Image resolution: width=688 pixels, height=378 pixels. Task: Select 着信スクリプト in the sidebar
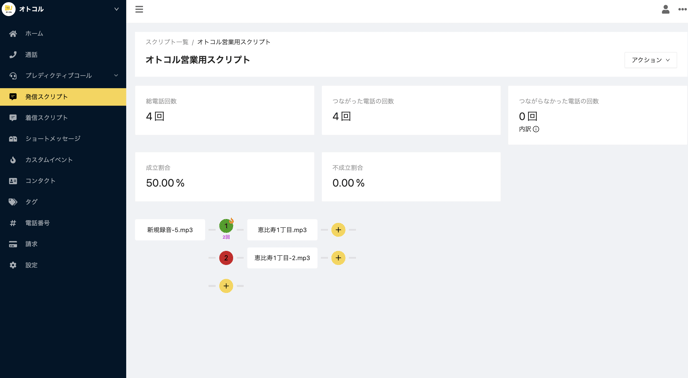coord(63,118)
